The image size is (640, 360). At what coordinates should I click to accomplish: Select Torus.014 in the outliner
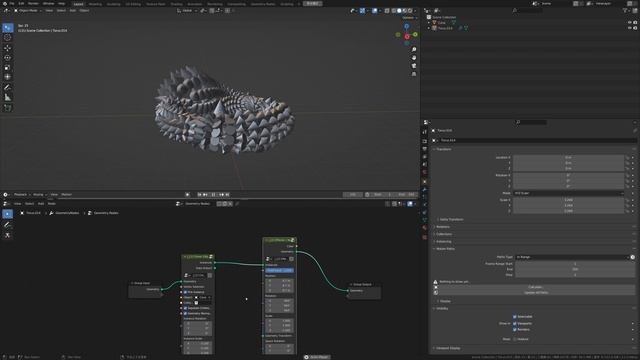445,28
